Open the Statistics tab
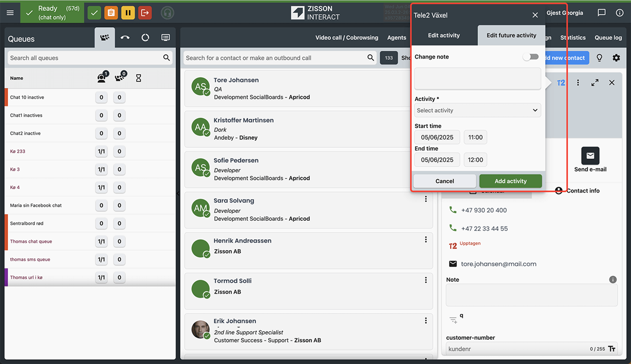Image resolution: width=631 pixels, height=364 pixels. point(573,37)
